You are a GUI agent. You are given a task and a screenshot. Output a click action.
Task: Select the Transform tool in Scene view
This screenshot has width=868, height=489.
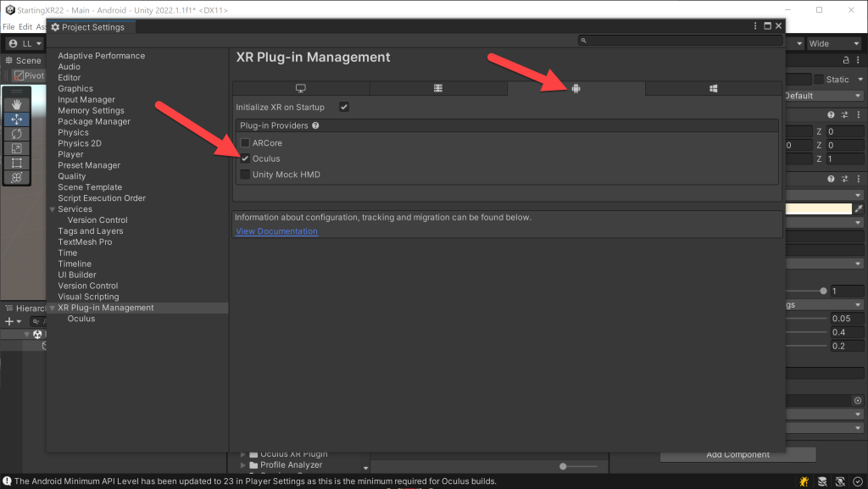tap(17, 177)
